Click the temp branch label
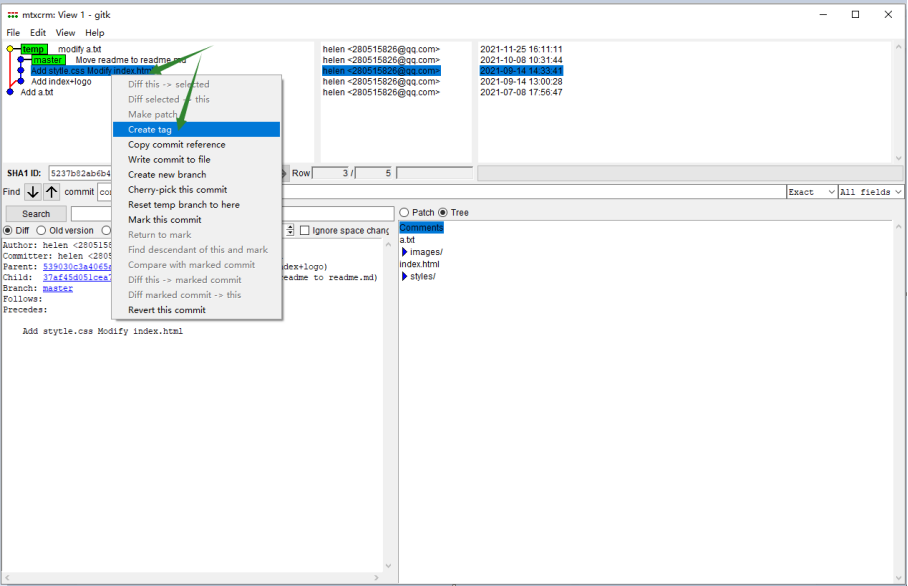The image size is (908, 586). 34,49
